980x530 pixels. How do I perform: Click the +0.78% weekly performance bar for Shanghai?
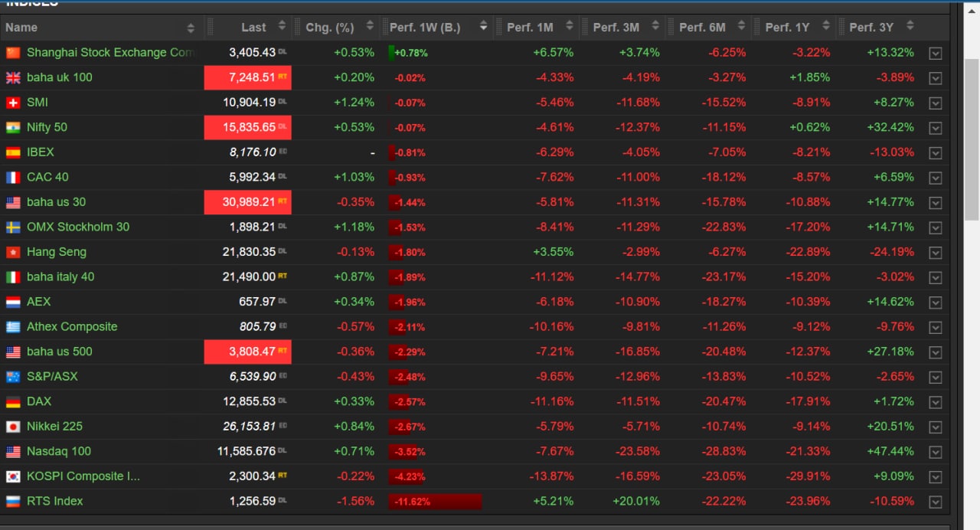coord(409,54)
